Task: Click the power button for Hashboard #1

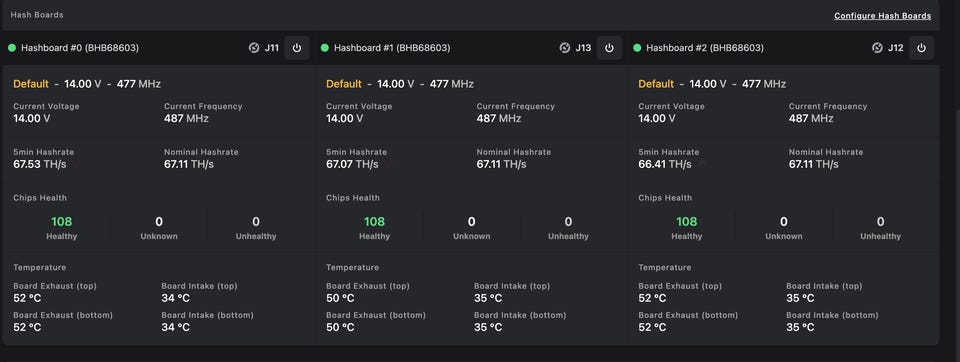Action: coord(609,48)
